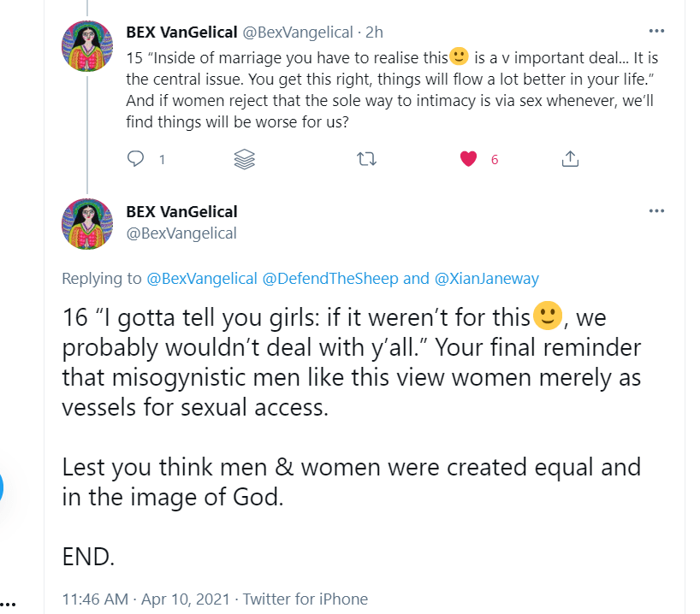Click the @BexVangelical mention in Replying to

point(200,278)
